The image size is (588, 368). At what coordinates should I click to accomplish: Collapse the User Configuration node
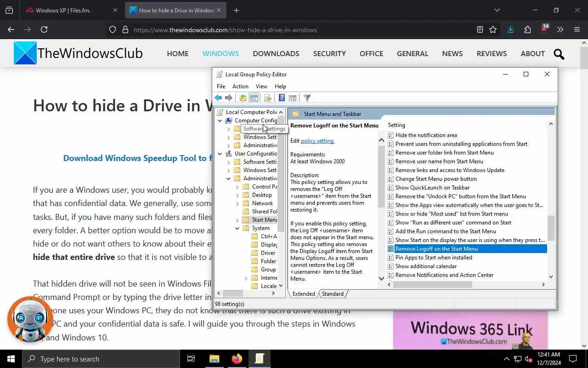[x=220, y=154]
